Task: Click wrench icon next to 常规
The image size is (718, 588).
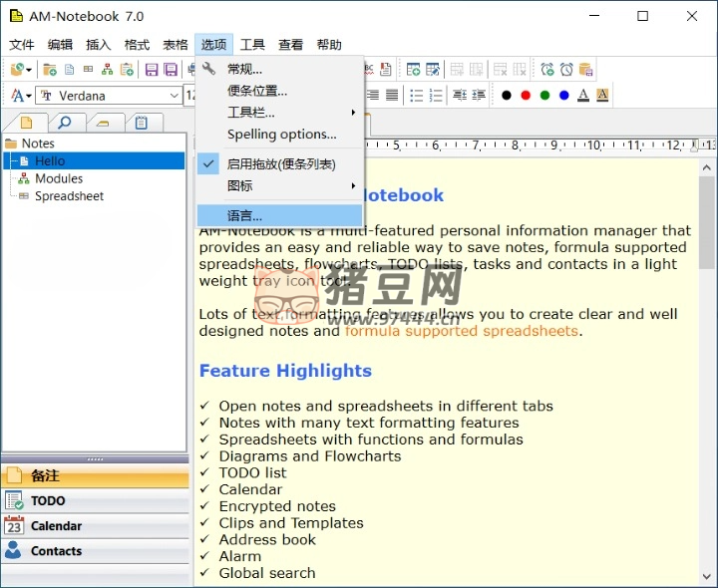Action: (208, 69)
